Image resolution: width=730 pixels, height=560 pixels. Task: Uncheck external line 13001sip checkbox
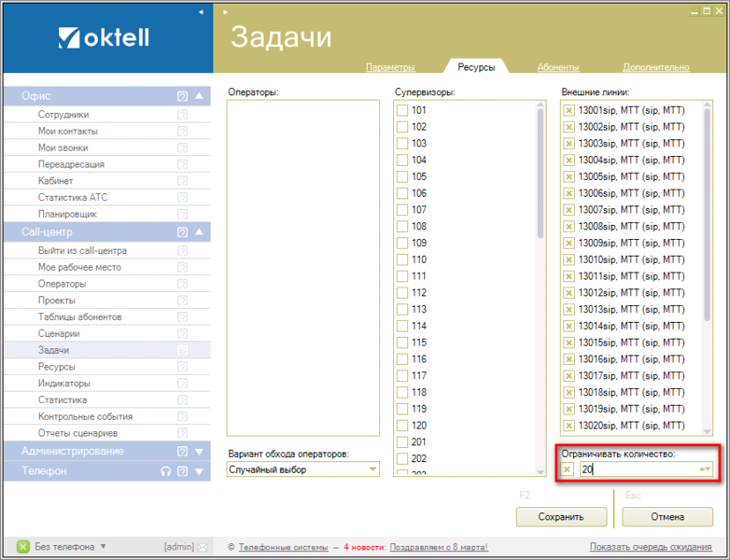click(569, 111)
